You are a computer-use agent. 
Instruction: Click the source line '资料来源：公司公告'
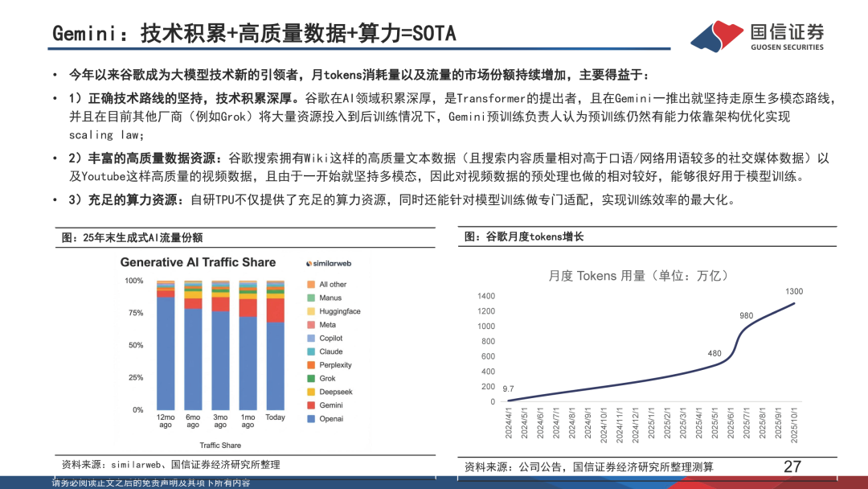pos(589,467)
